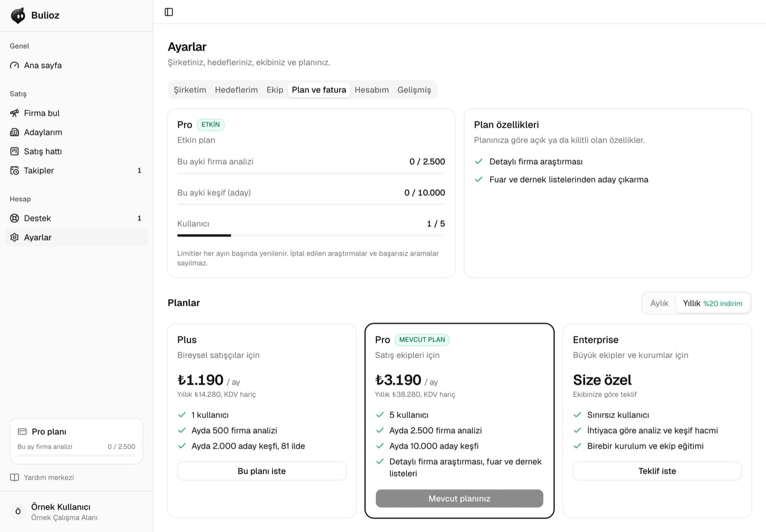
Task: Click the Kullanıcı progress bar
Action: pyautogui.click(x=311, y=235)
